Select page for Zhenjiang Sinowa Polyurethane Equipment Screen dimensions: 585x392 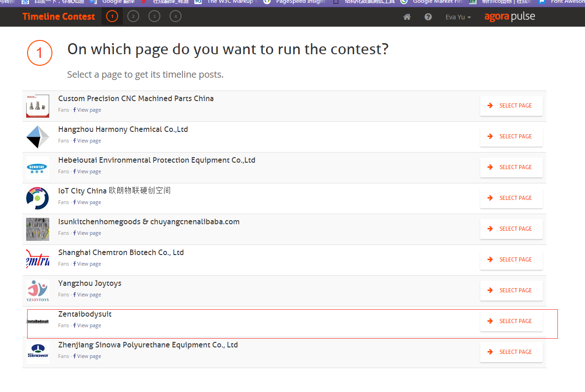pos(511,352)
